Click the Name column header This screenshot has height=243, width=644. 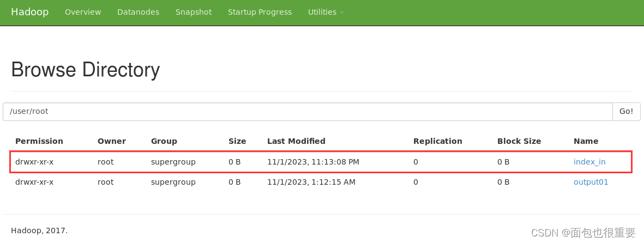tap(586, 141)
